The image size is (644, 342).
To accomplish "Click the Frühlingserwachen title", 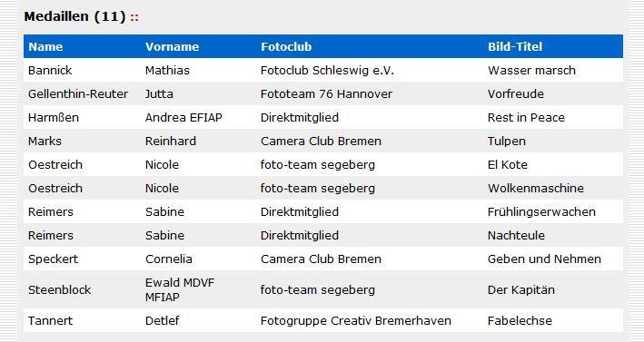I will pos(541,212).
